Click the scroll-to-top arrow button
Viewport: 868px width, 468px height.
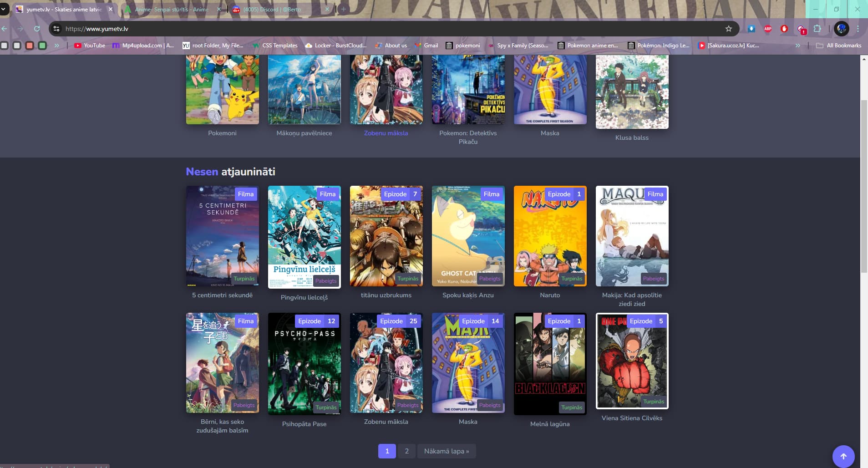click(843, 456)
